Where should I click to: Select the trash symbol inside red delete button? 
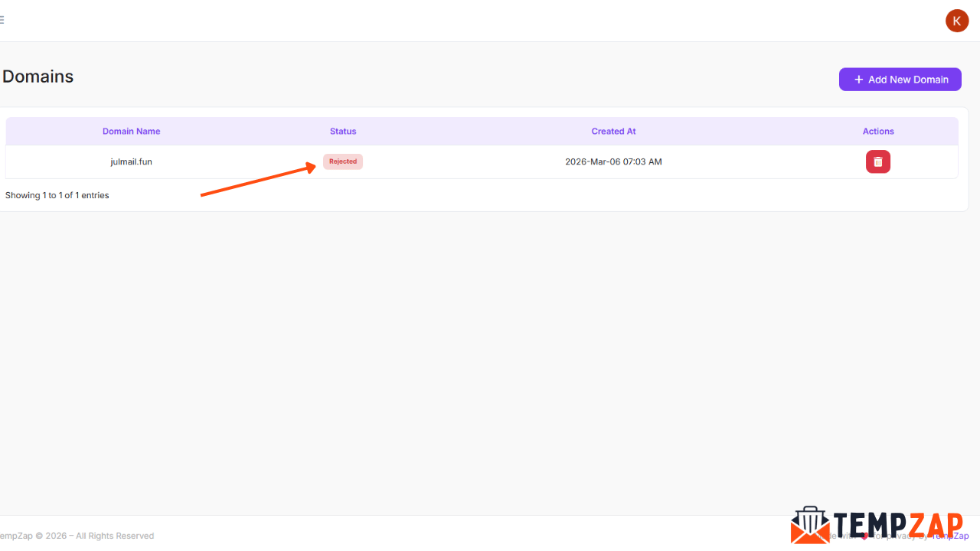(877, 161)
